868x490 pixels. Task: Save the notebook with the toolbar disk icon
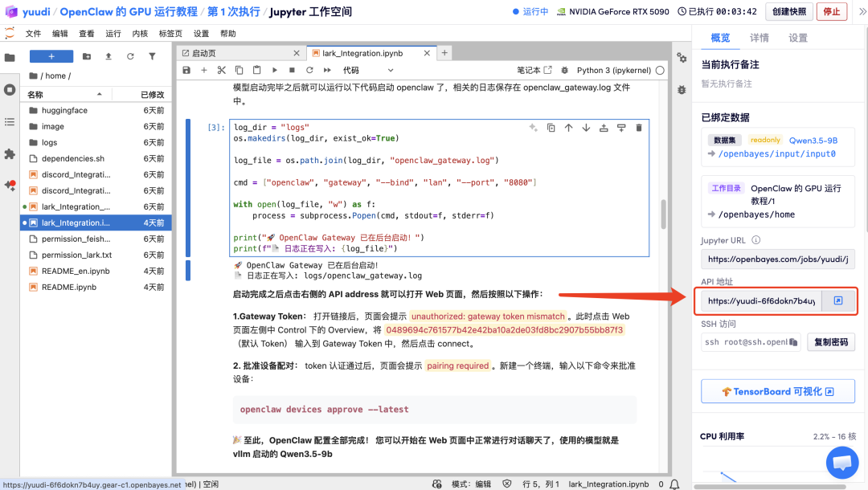(186, 70)
